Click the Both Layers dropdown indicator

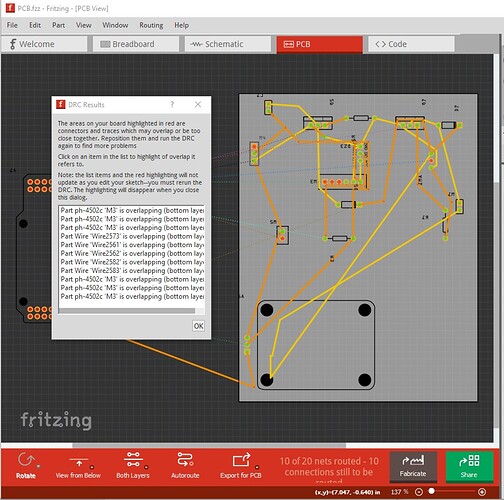[x=146, y=467]
